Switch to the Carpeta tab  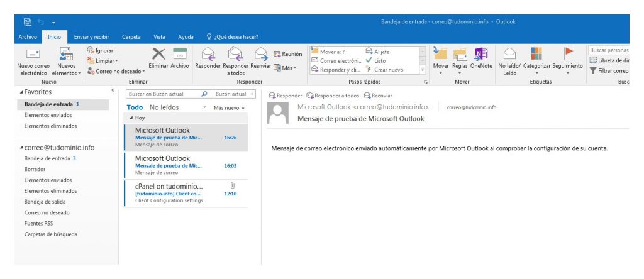coord(131,37)
